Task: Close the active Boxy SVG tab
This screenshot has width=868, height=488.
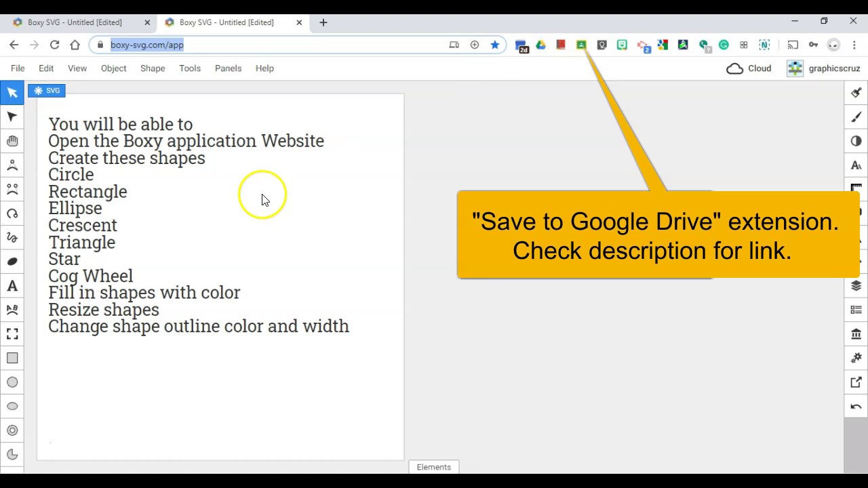Action: coord(299,22)
